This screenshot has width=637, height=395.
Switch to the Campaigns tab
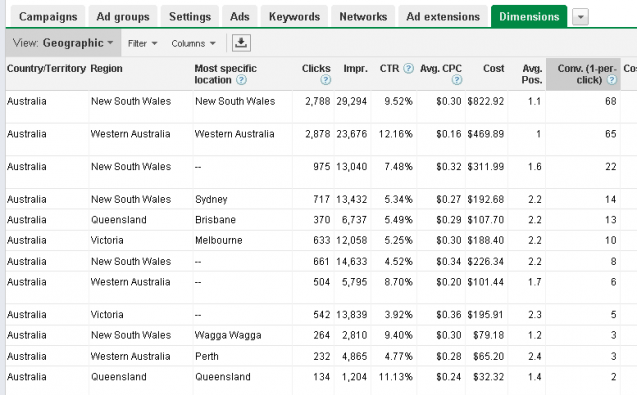(48, 17)
